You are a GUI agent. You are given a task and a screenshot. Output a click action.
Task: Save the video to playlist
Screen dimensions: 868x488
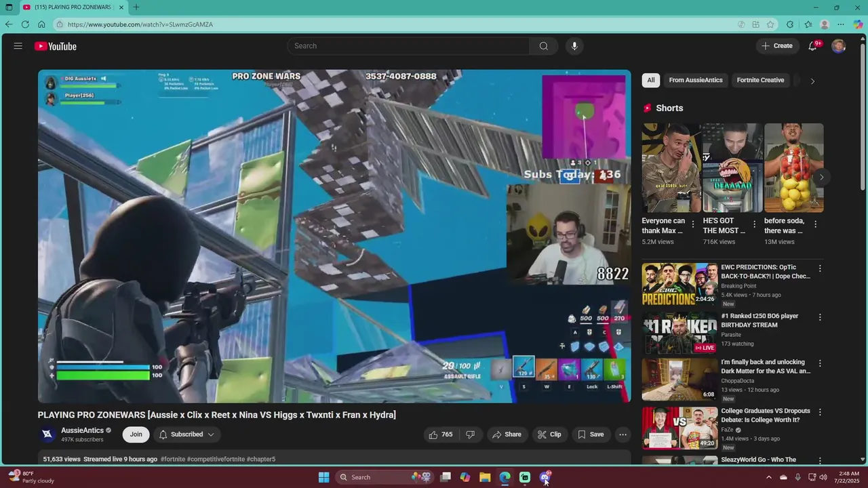pos(590,434)
